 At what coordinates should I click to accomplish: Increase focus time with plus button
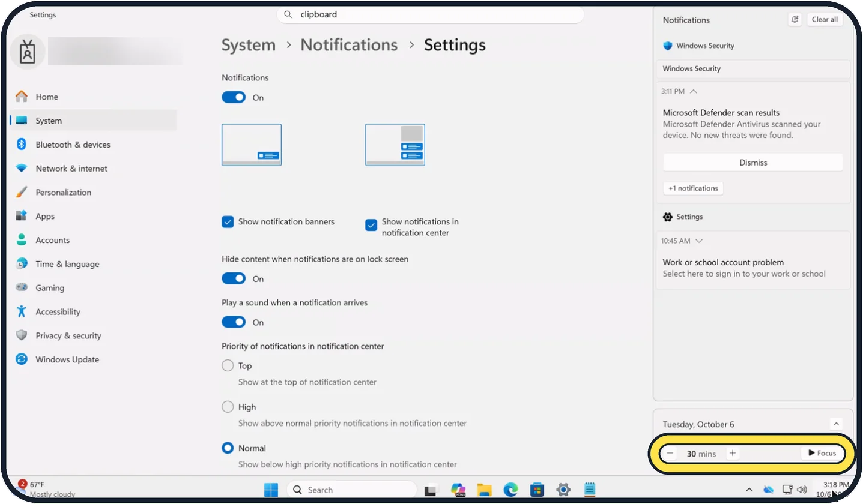732,454
